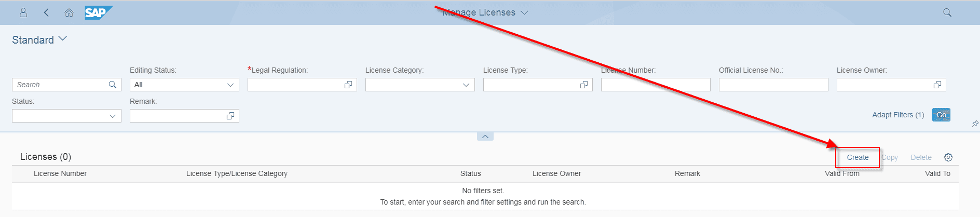The image size is (980, 217).
Task: Open table settings gear icon
Action: tap(948, 157)
